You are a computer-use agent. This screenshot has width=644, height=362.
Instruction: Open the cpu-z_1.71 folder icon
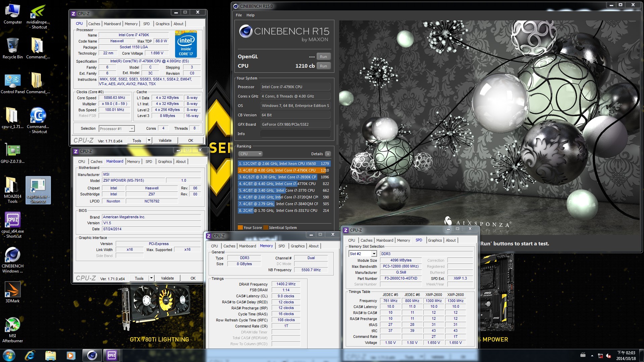[x=13, y=118]
